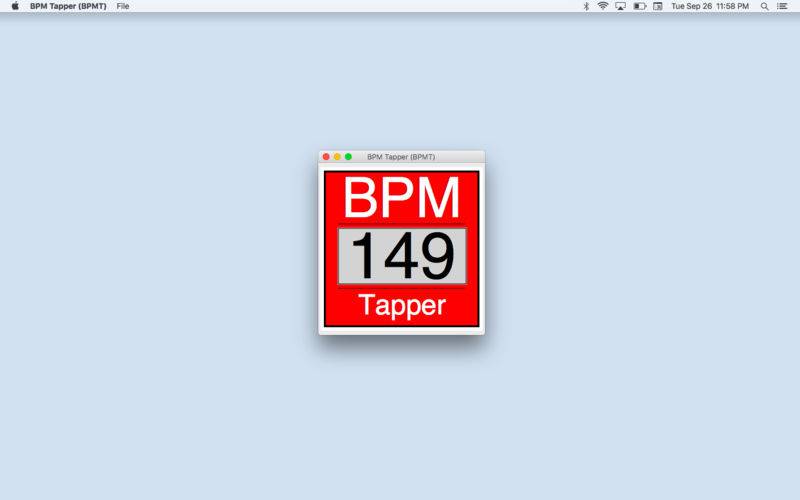800x500 pixels.
Task: Open the BPM Tapper (BPMT) application menu
Action: 68,6
